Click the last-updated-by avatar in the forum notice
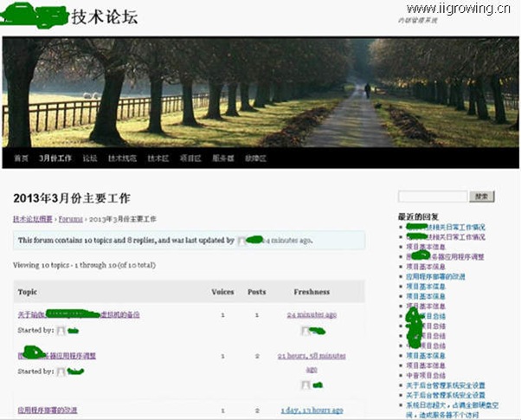The width and height of the screenshot is (521, 420). click(242, 241)
